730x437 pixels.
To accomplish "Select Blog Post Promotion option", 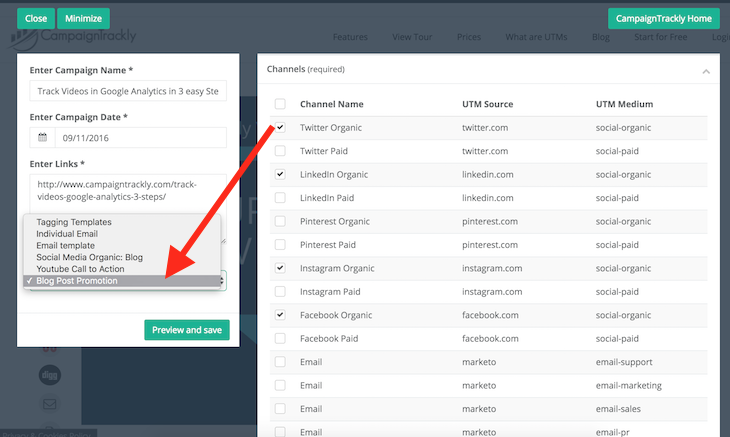I will click(122, 281).
